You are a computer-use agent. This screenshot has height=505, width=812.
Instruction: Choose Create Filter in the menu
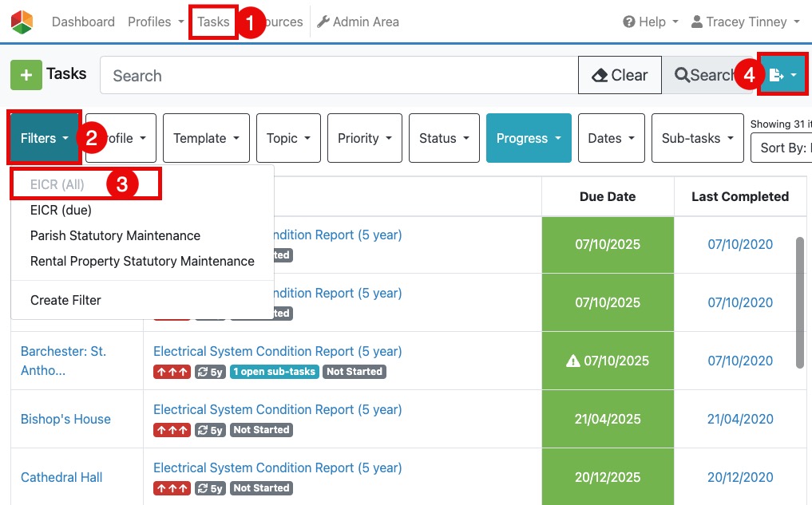click(65, 301)
